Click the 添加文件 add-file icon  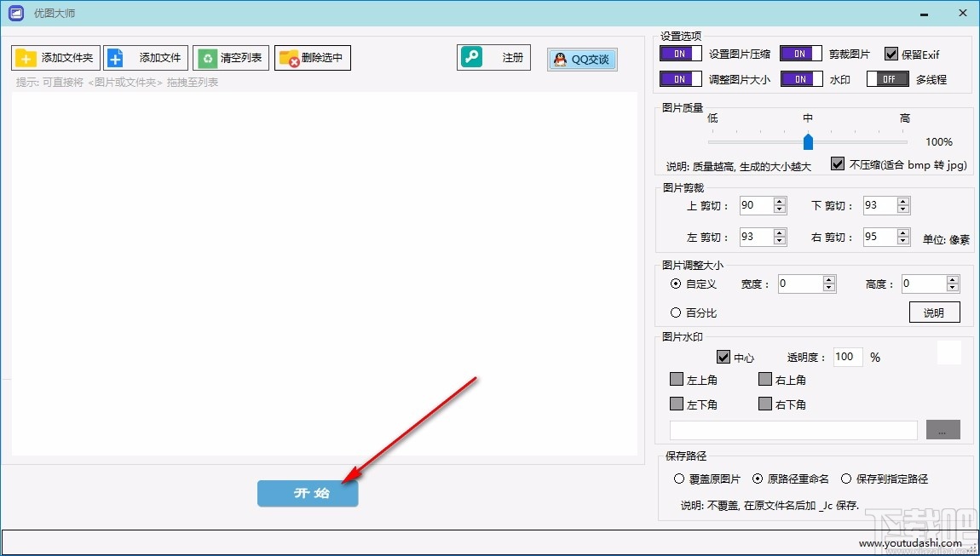[115, 57]
